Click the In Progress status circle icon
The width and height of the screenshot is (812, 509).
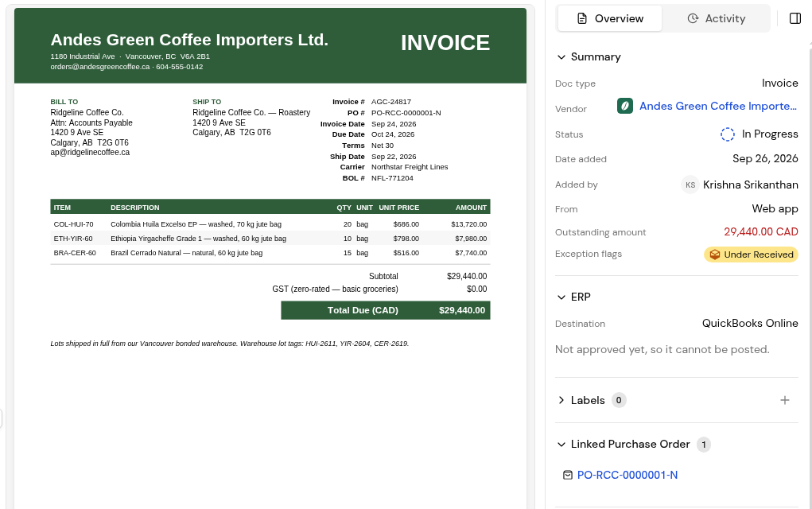pyautogui.click(x=728, y=134)
